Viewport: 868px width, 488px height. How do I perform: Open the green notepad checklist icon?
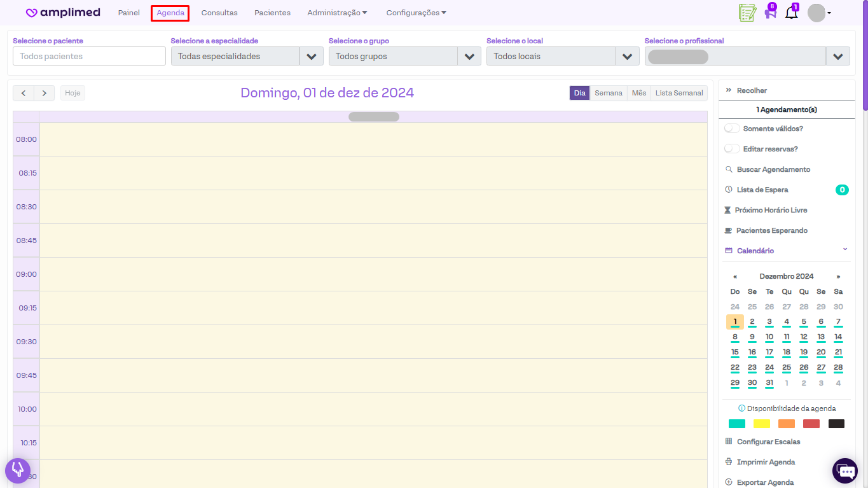747,13
